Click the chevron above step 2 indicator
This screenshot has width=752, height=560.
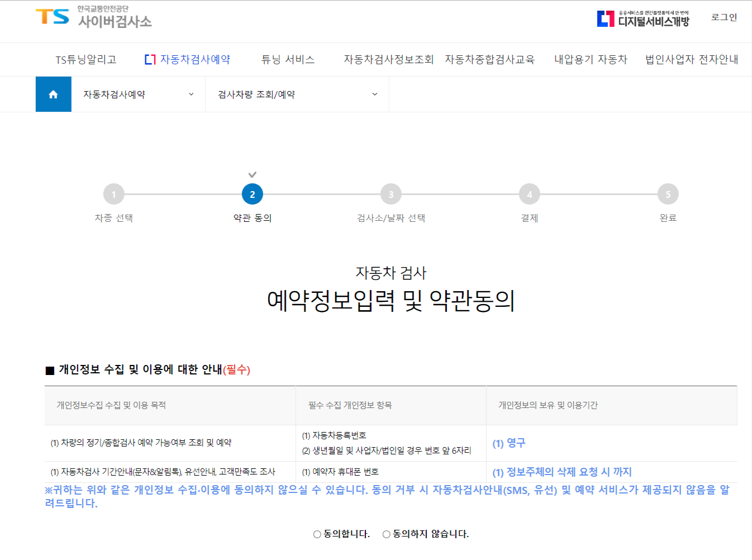click(252, 174)
